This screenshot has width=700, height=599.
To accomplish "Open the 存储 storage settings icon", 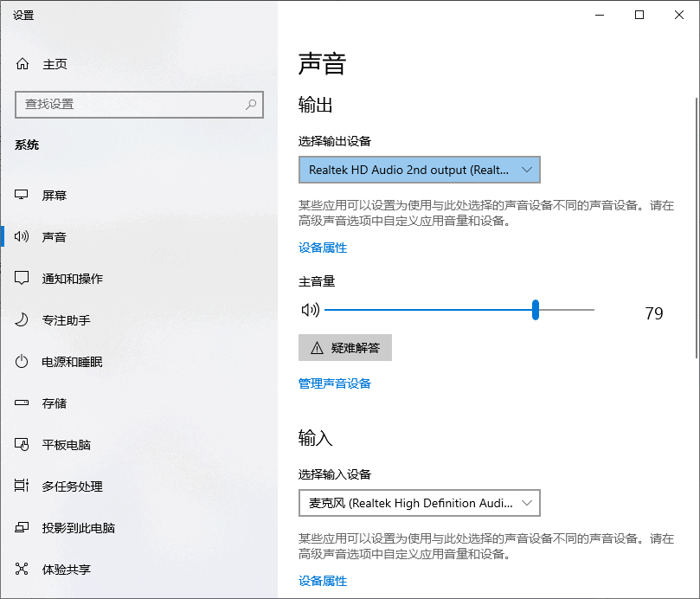I will click(26, 403).
